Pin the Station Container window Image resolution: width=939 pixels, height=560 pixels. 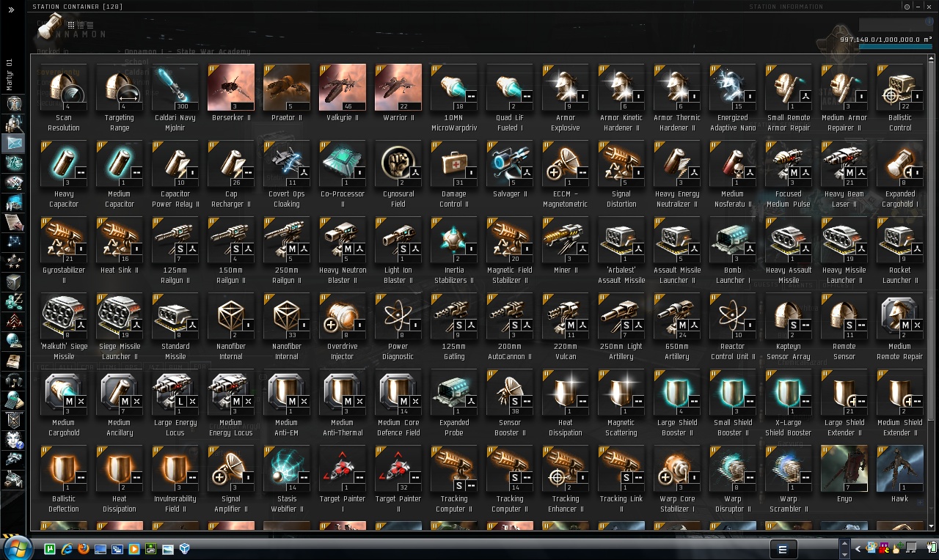(907, 7)
